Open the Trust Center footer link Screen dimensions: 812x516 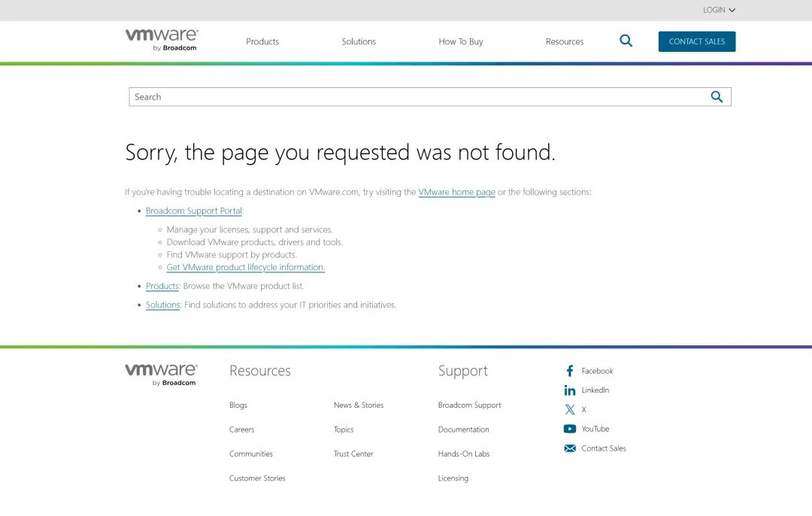click(353, 454)
